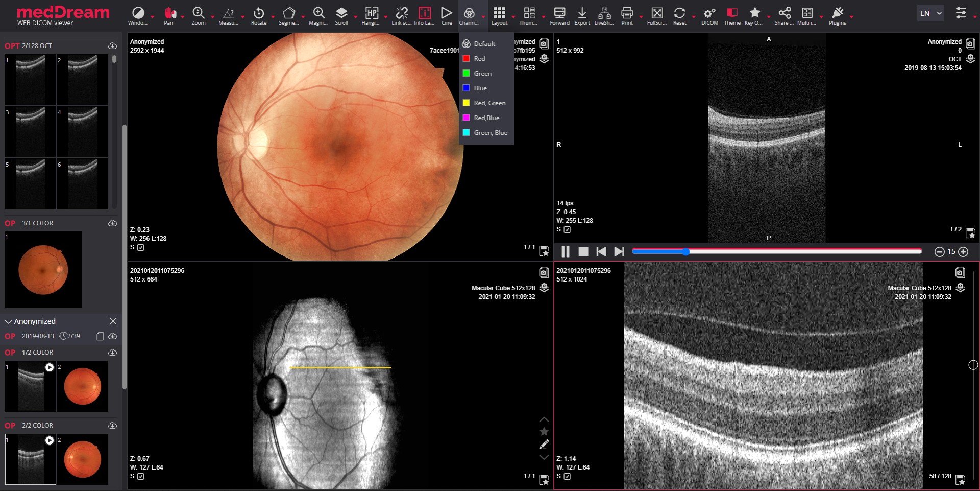This screenshot has height=491, width=980.
Task: Increase cine speed with plus button
Action: pyautogui.click(x=963, y=251)
